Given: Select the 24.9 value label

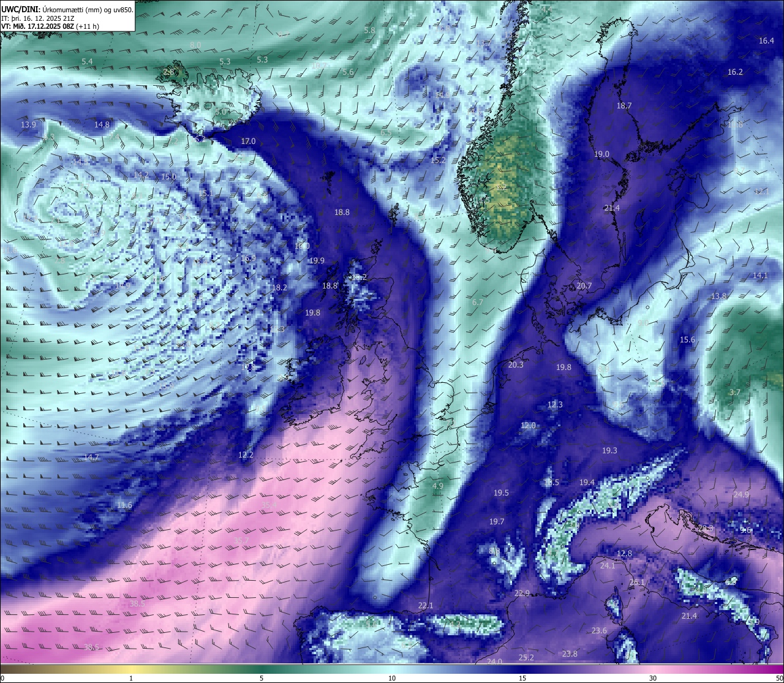Looking at the screenshot, I should click(x=741, y=494).
